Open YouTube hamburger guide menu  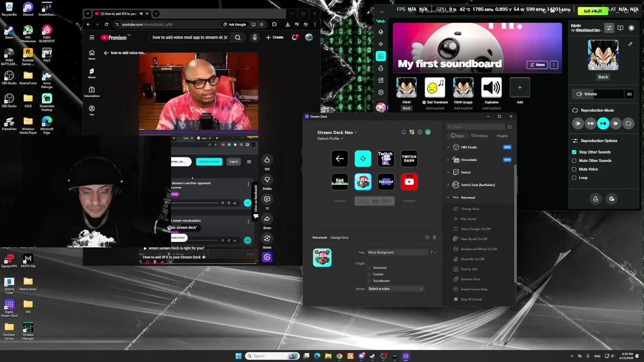pyautogui.click(x=92, y=37)
